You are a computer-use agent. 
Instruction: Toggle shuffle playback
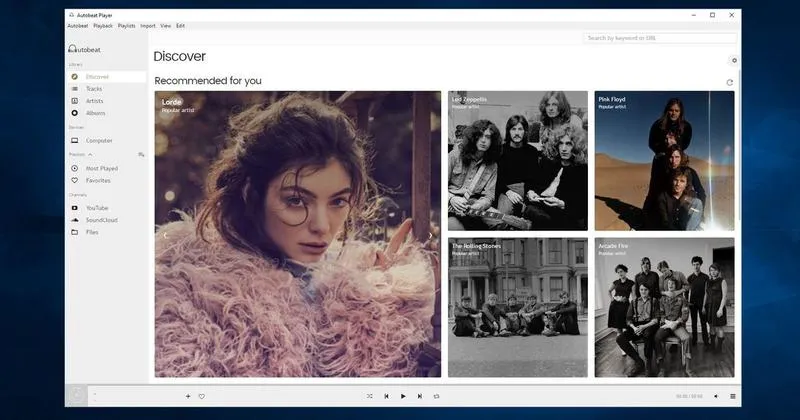(370, 396)
